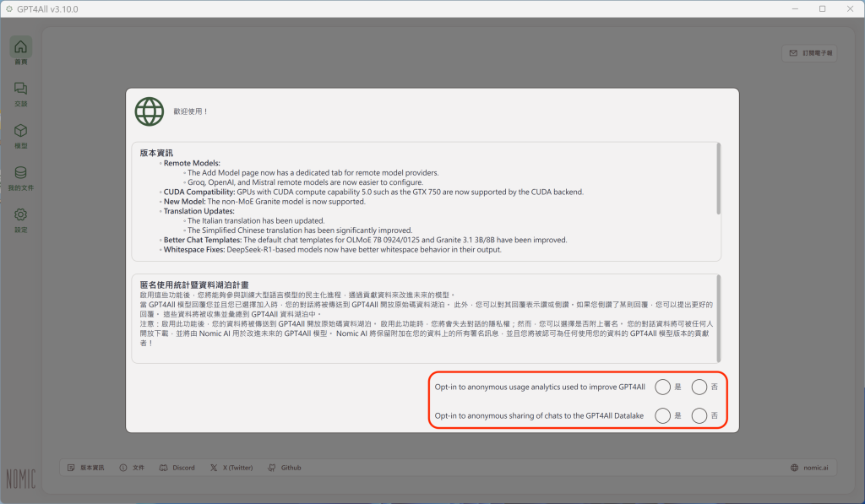Select 是 for anonymous usage analytics
The image size is (865, 504).
tap(663, 387)
